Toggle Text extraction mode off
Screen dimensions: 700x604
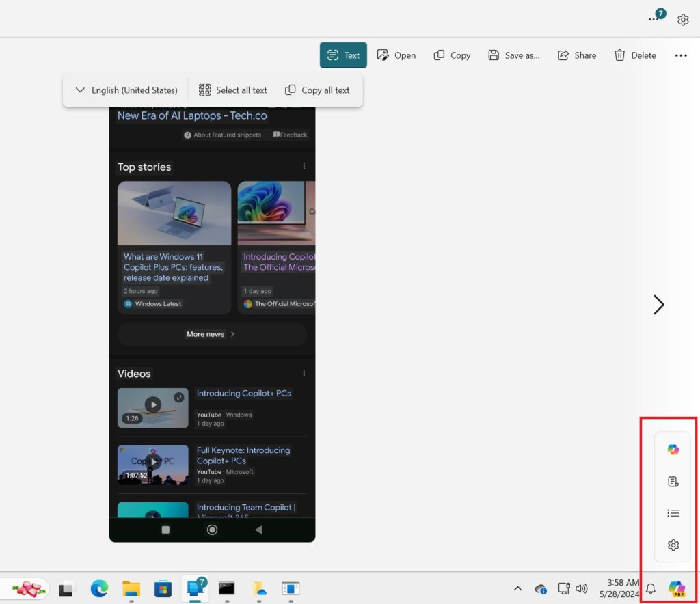point(343,55)
